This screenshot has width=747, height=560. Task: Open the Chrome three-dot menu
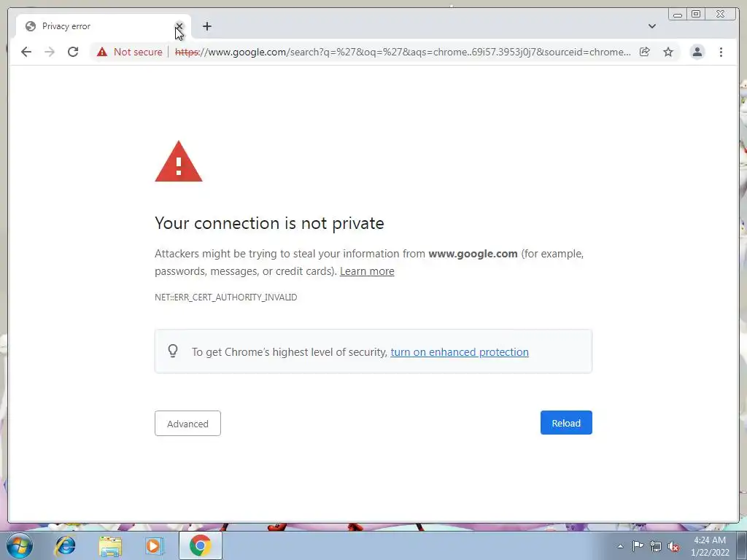coord(721,52)
